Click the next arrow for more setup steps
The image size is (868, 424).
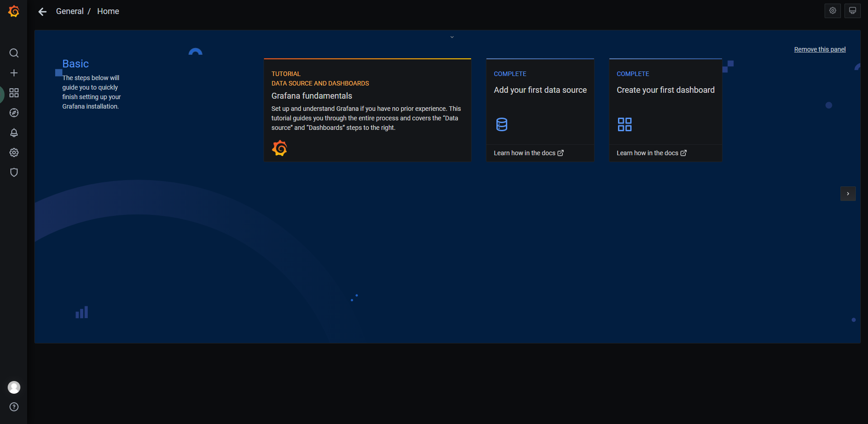coord(848,194)
